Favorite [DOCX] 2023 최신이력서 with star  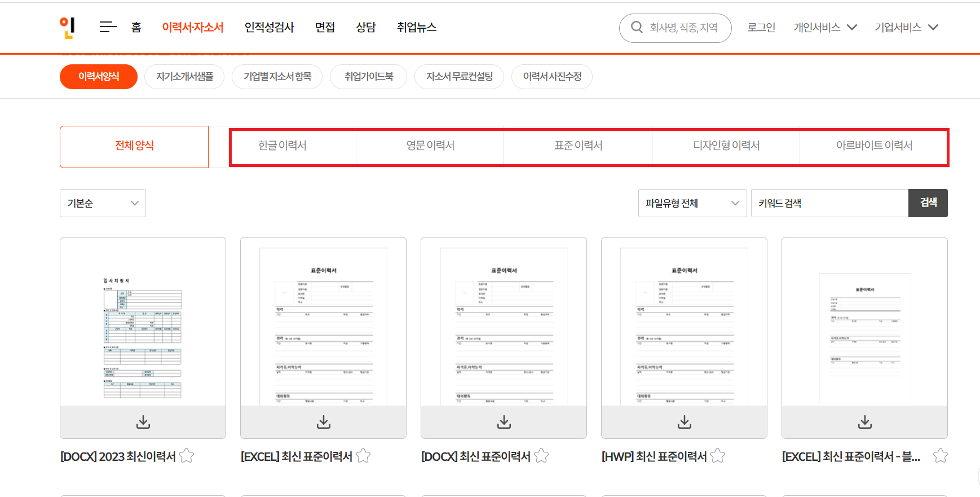(x=187, y=455)
